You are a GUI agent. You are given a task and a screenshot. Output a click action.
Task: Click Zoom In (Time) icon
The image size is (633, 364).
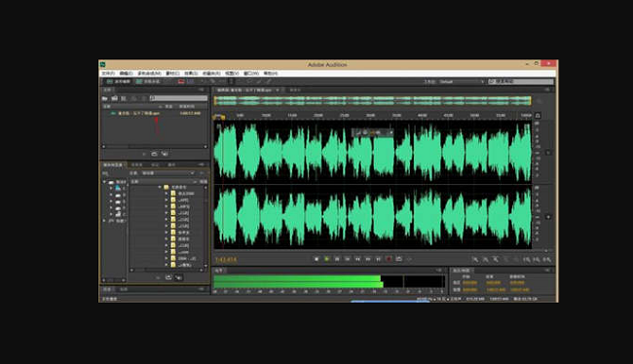click(x=496, y=260)
